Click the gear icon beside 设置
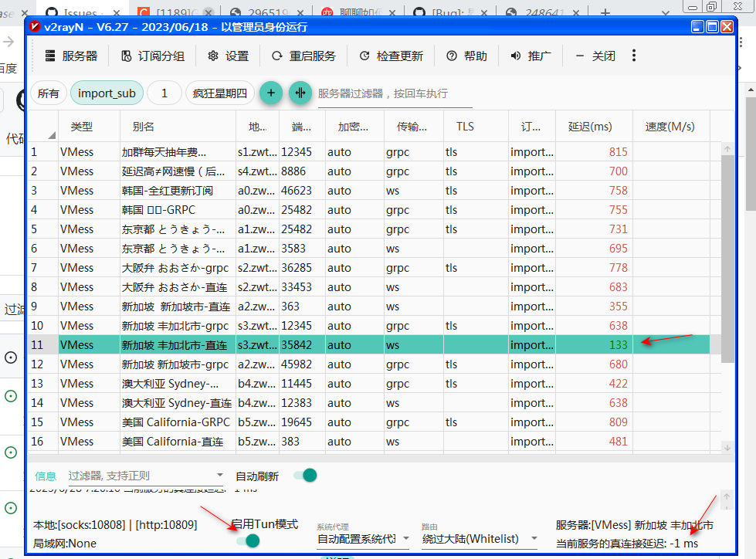This screenshot has height=559, width=756. [213, 56]
